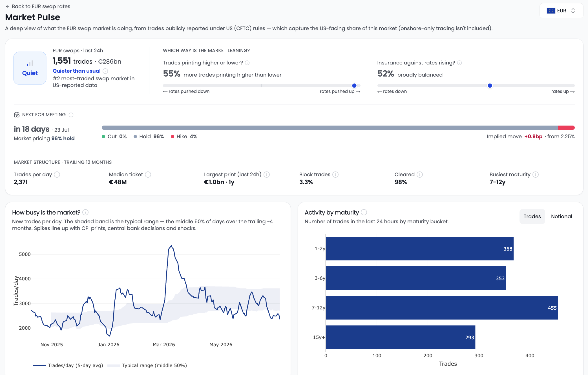Viewport: 588px width, 375px height.
Task: Click the rates pushed up slider handle
Action: coord(354,86)
